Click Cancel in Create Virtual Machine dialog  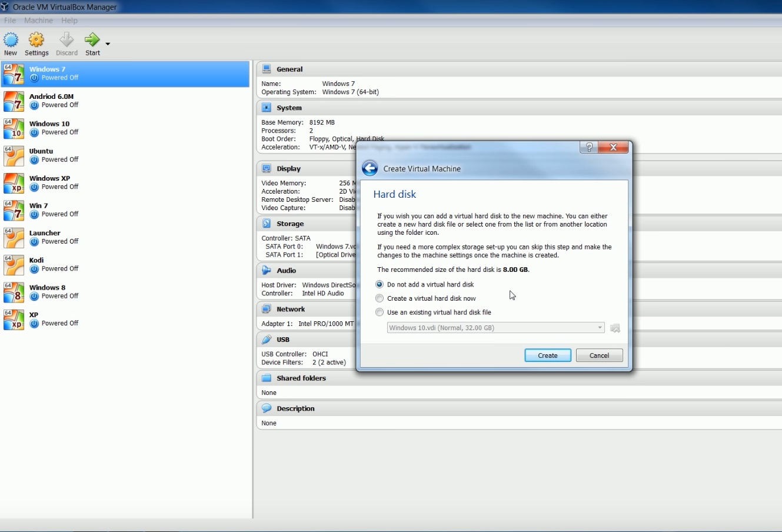[599, 355]
